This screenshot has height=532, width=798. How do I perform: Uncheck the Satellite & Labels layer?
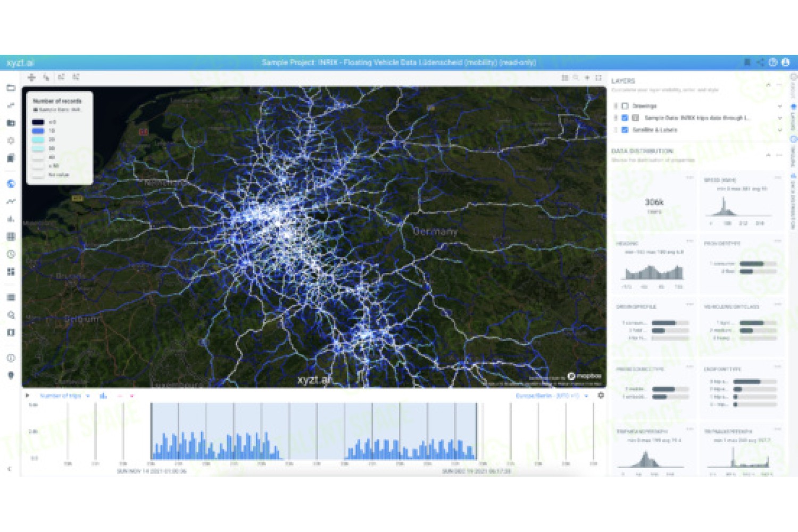(x=625, y=130)
